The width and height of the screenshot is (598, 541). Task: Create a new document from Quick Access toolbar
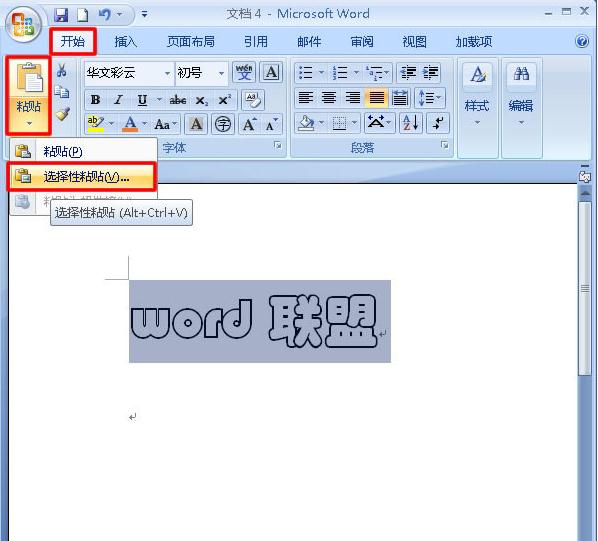click(x=82, y=15)
